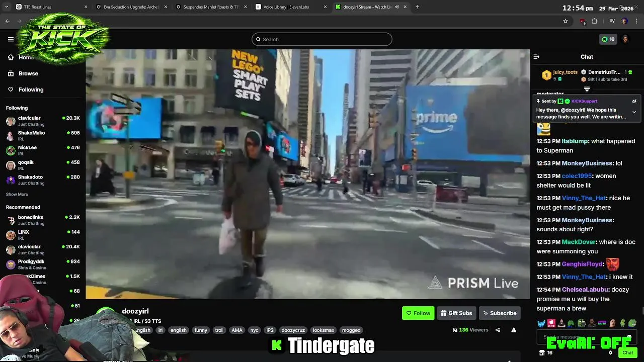Expand the pinned KICKSupport message
This screenshot has height=362, width=644.
tap(634, 112)
